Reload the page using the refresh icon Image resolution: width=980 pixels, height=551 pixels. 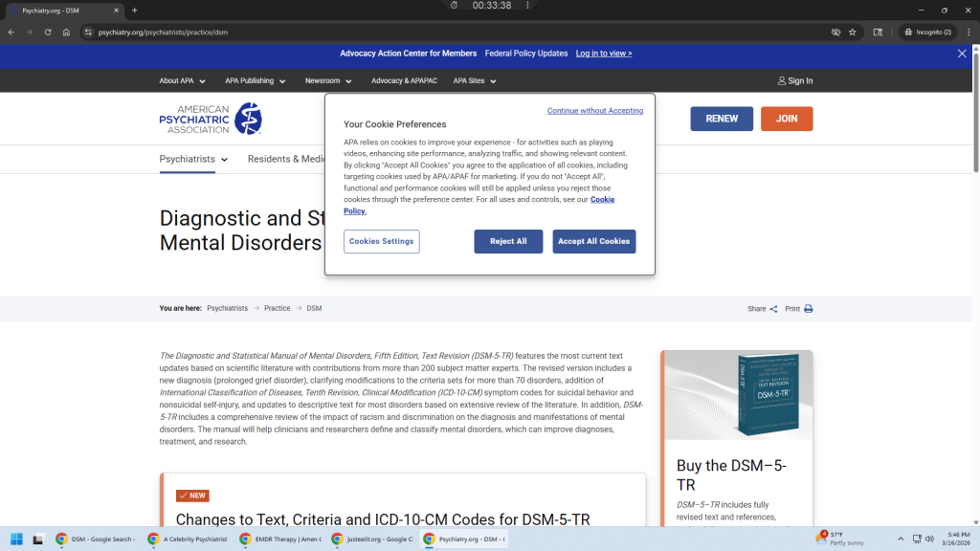tap(48, 32)
